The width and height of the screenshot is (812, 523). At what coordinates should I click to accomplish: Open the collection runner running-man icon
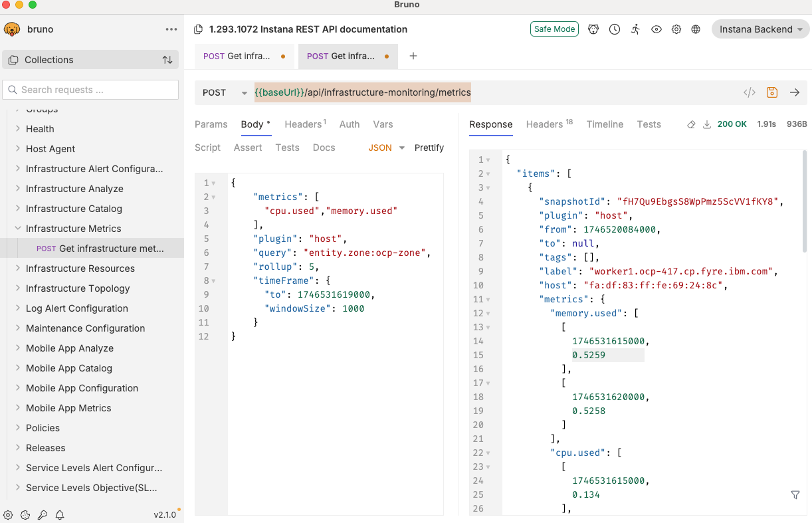(x=635, y=29)
